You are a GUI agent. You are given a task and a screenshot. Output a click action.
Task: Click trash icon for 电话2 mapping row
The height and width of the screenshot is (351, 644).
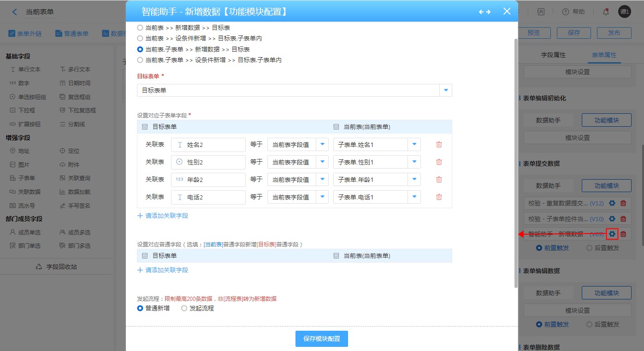(439, 197)
